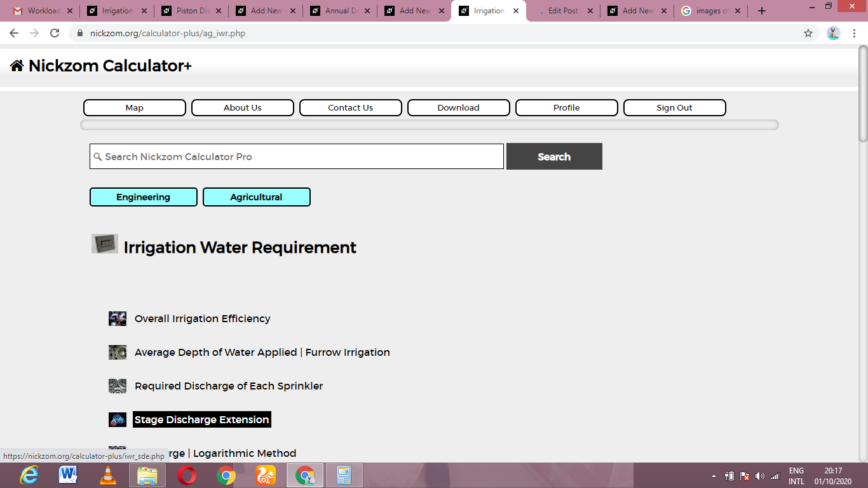
Task: Click the home icon beside Nickzom Calculator+
Action: coord(17,65)
